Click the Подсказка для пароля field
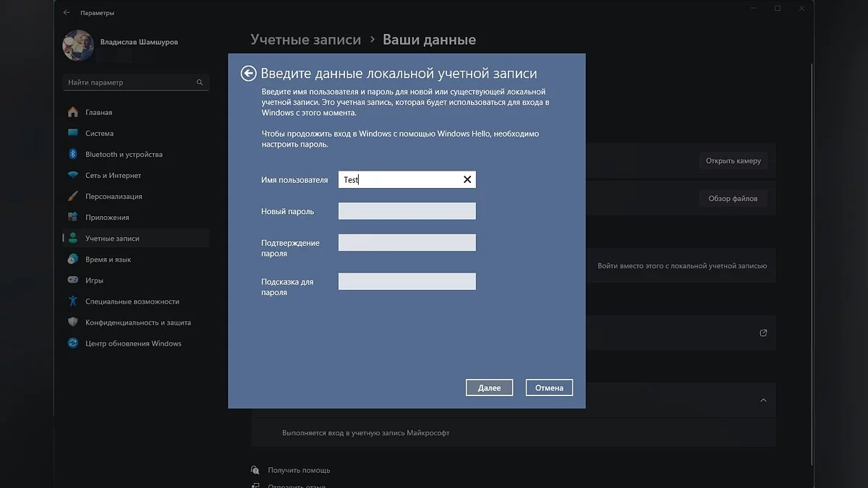The height and width of the screenshot is (488, 868). coord(407,282)
